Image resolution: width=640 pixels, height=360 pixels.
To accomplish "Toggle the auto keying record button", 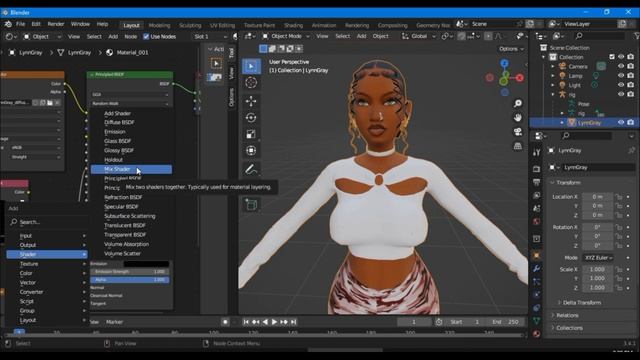I will pos(225,322).
